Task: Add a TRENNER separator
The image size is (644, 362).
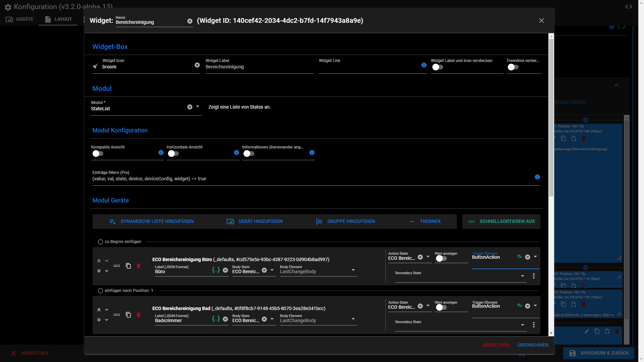Action: coord(425,222)
